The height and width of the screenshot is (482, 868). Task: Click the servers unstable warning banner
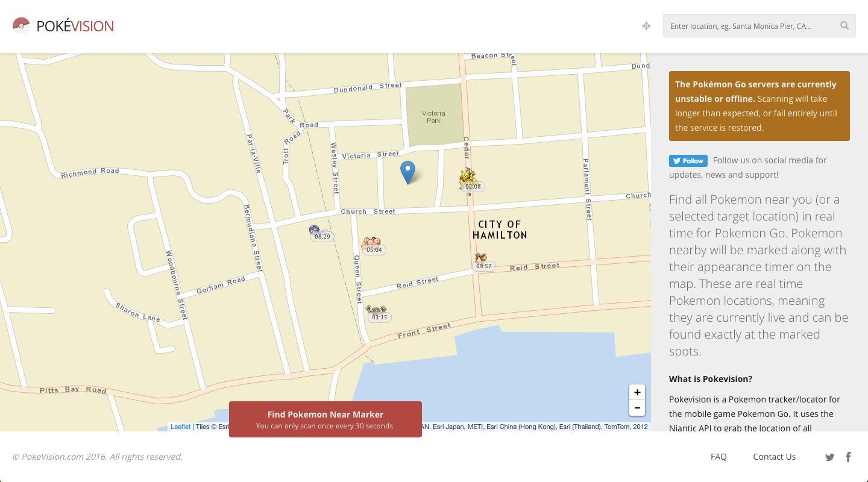[759, 106]
